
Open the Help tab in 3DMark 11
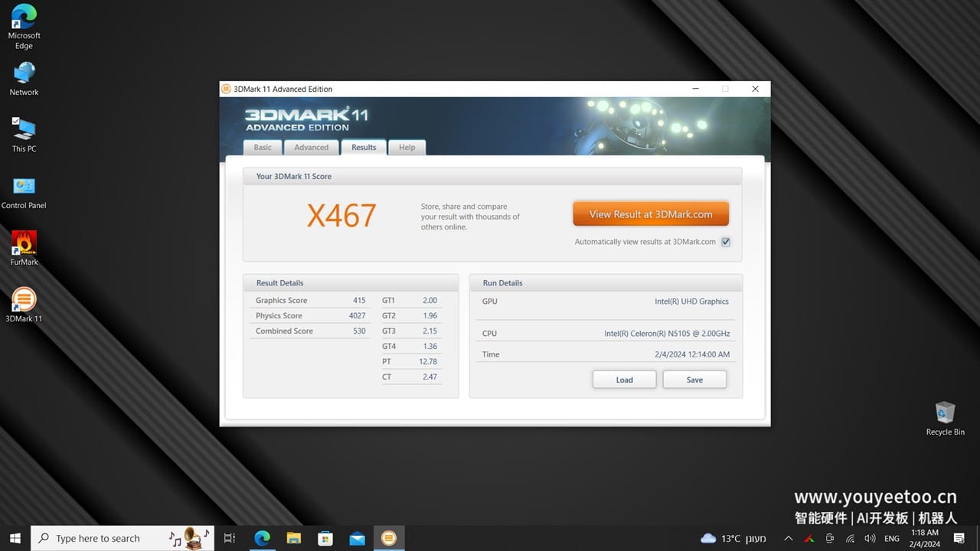(x=407, y=147)
